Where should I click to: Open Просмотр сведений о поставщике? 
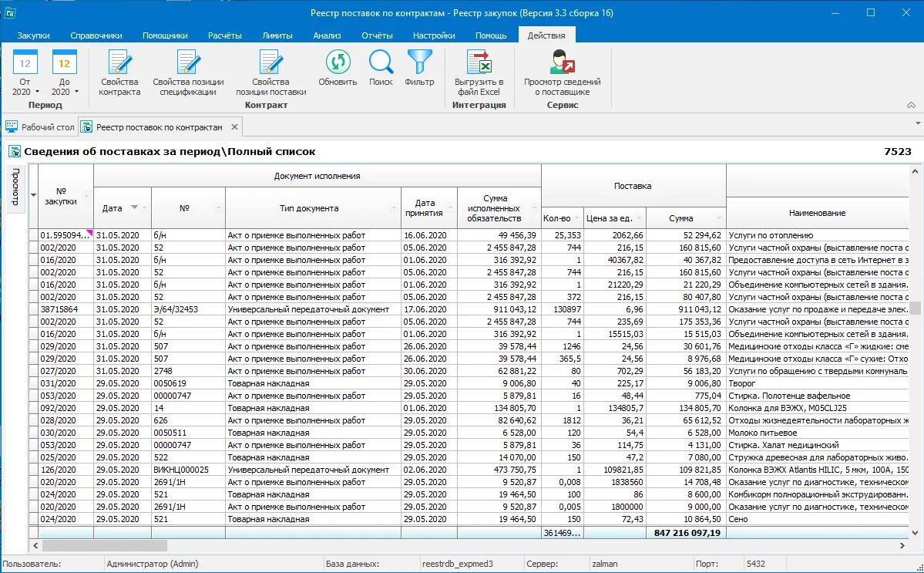562,73
